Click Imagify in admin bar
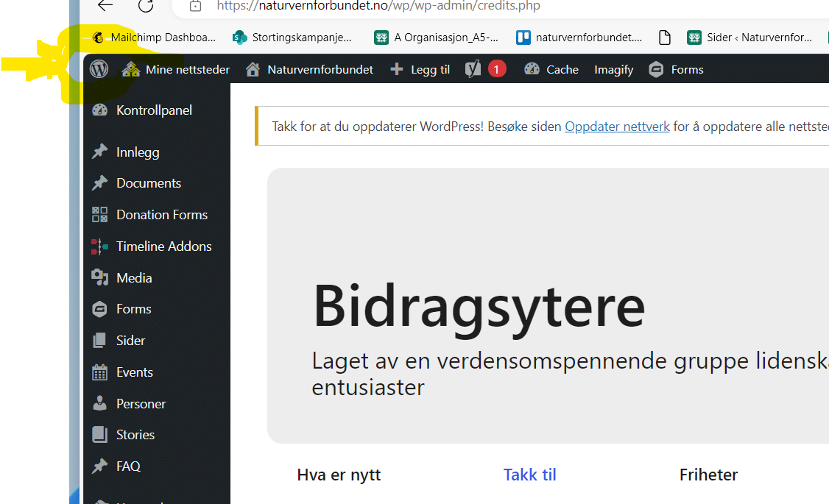 point(613,69)
